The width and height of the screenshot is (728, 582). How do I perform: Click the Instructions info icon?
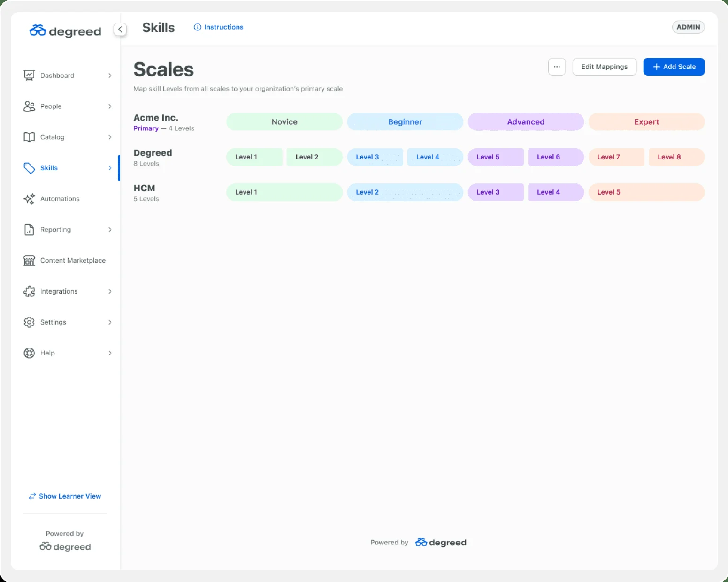pyautogui.click(x=198, y=27)
